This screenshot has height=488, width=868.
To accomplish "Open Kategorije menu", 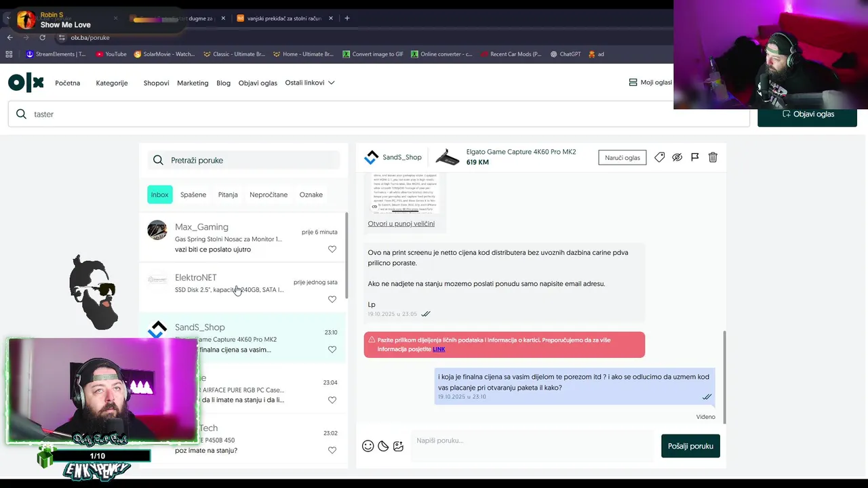I will [x=112, y=83].
